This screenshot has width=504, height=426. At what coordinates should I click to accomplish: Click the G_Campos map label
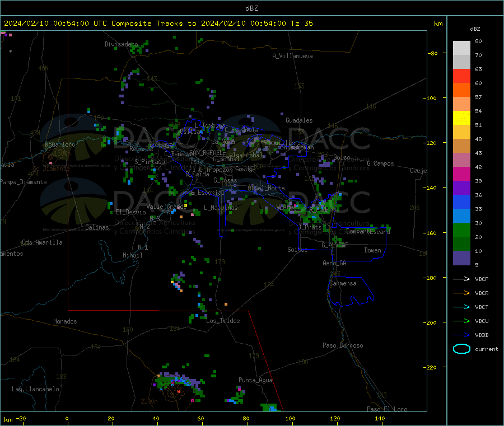(x=380, y=163)
